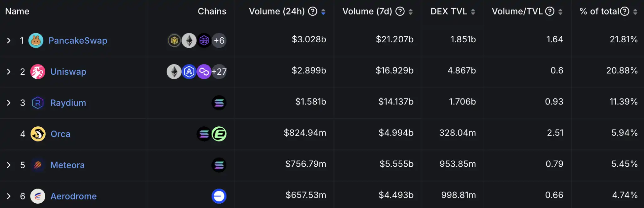This screenshot has height=208, width=644.
Task: Click the help icon next to Volume/TVL
Action: [x=550, y=12]
